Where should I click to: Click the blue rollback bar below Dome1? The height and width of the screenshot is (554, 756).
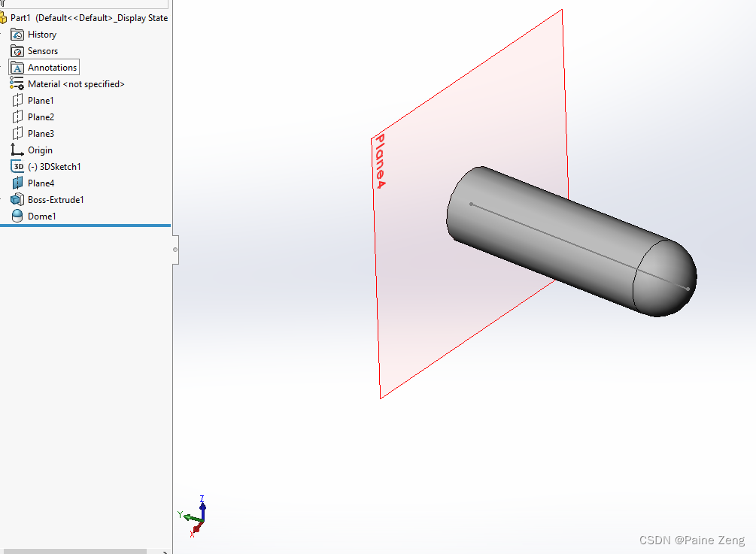pos(85,225)
